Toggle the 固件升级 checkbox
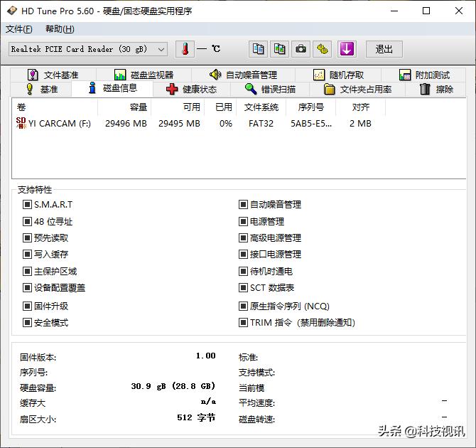This screenshot has height=448, width=476. coord(27,306)
